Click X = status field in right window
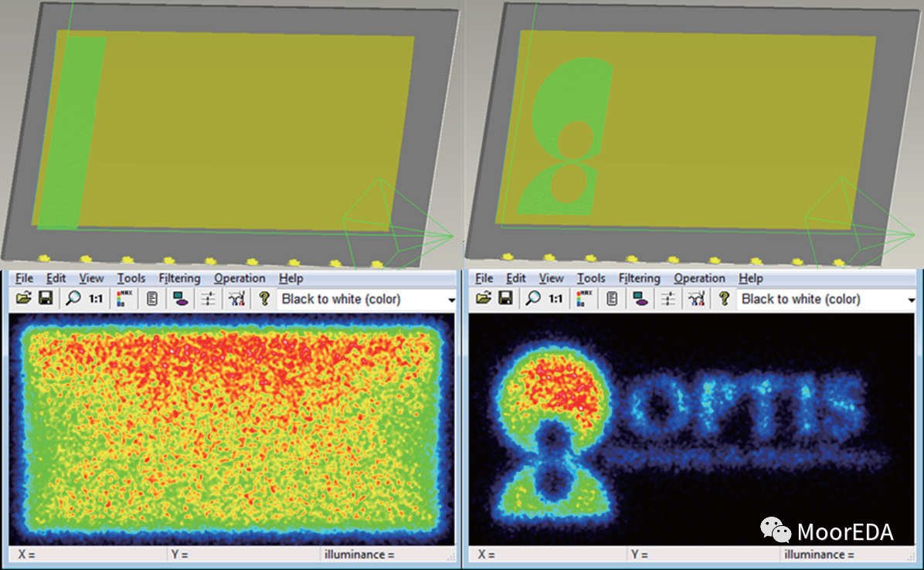Viewport: 924px width, 570px height. tap(548, 554)
